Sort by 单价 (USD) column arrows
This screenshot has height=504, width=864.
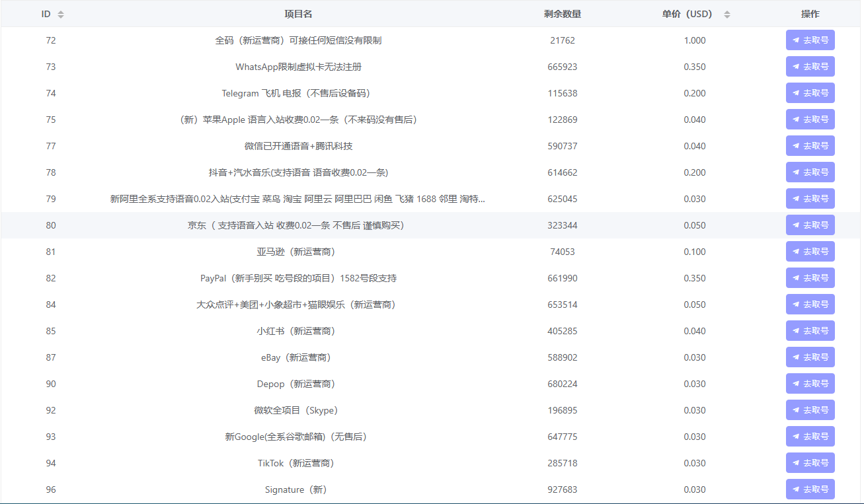(x=727, y=15)
